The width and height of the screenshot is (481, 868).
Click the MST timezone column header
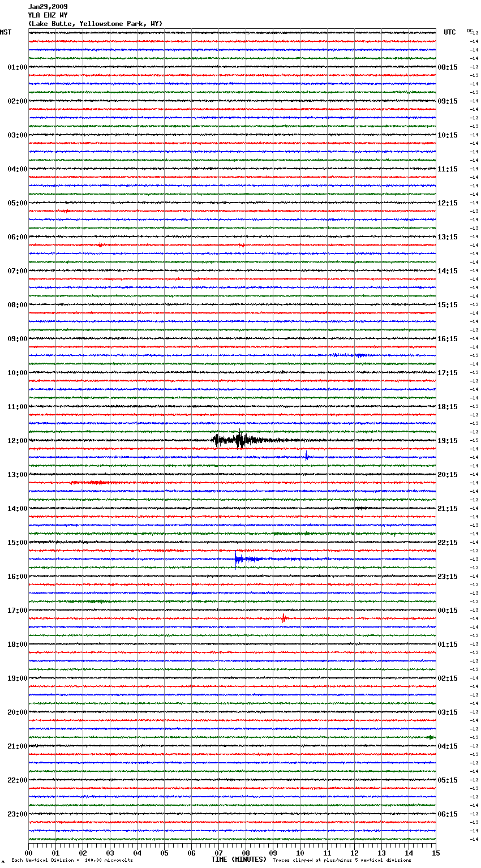point(6,32)
